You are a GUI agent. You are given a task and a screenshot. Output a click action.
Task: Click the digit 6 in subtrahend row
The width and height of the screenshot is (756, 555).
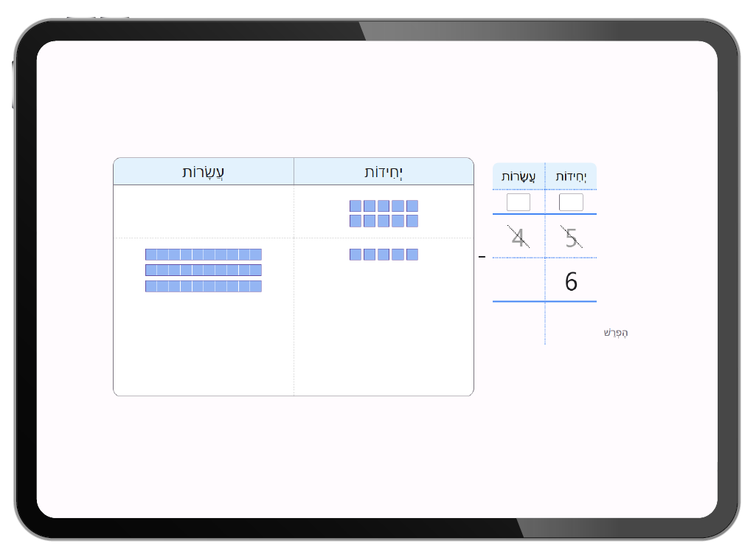(x=571, y=282)
